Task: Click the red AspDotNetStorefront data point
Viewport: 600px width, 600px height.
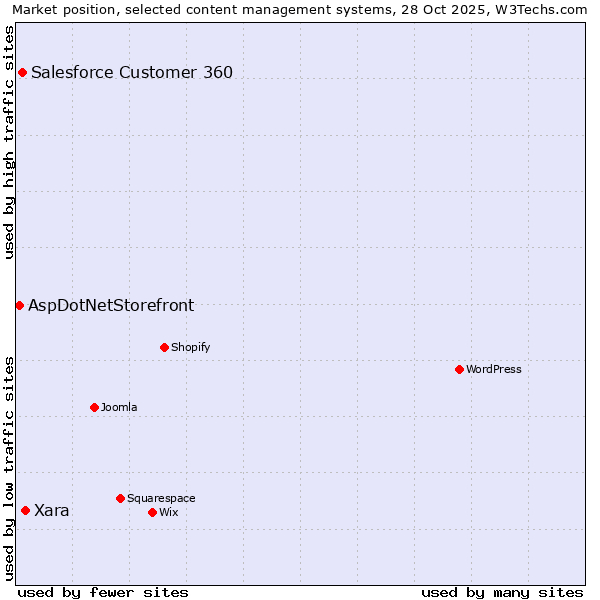Action: coord(19,305)
